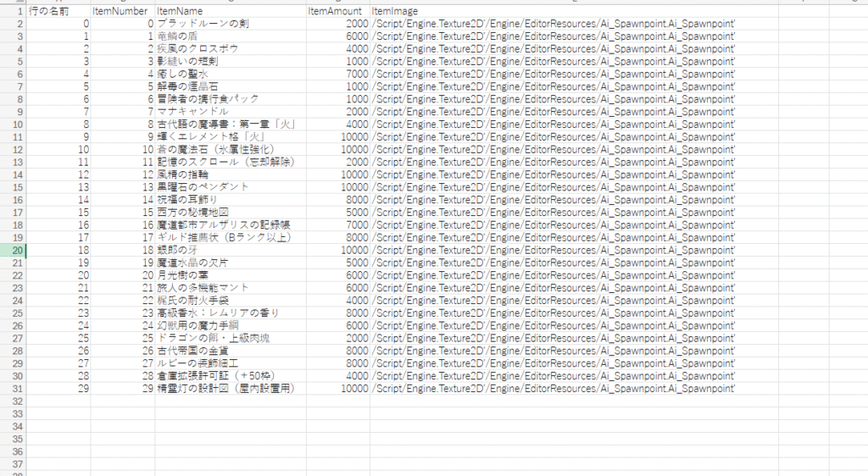This screenshot has width=868, height=476.
Task: Select ItemNumber cell with value 18
Action: pyautogui.click(x=122, y=250)
